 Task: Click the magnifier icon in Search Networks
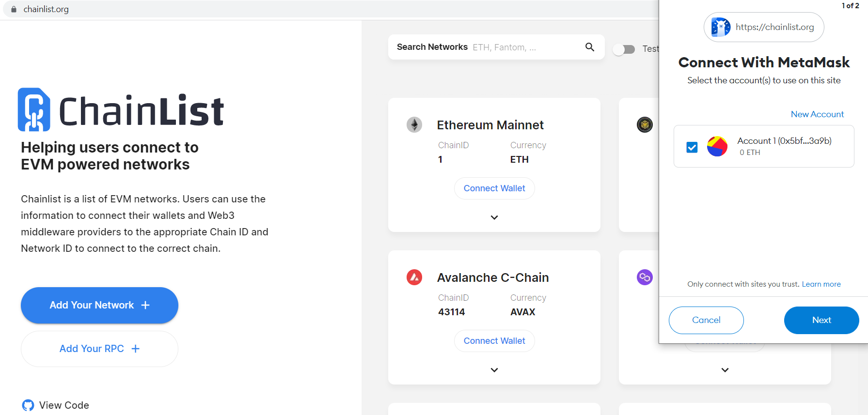pos(590,47)
